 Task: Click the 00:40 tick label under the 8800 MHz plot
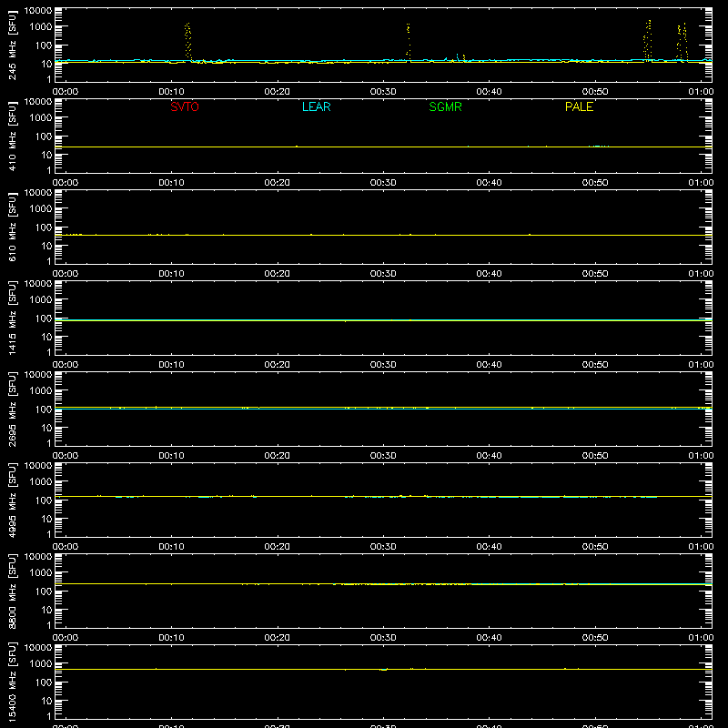click(x=489, y=638)
